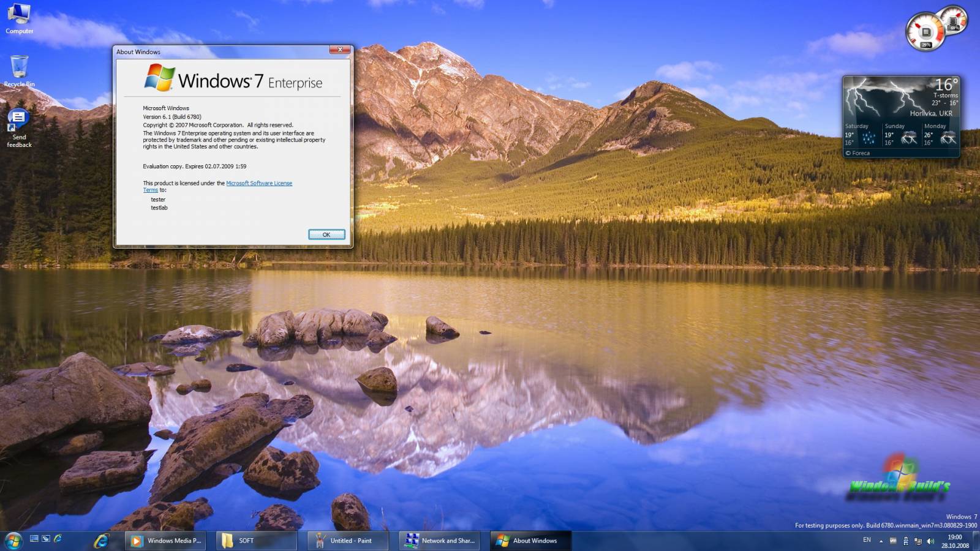Open the Recycle Bin desktop icon
Viewport: 980px width, 551px height.
[x=19, y=70]
